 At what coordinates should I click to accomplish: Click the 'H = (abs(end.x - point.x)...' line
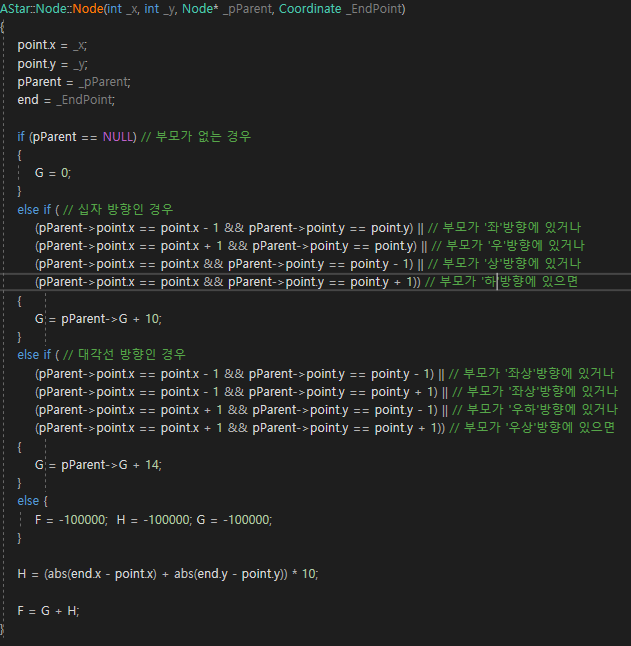point(168,574)
